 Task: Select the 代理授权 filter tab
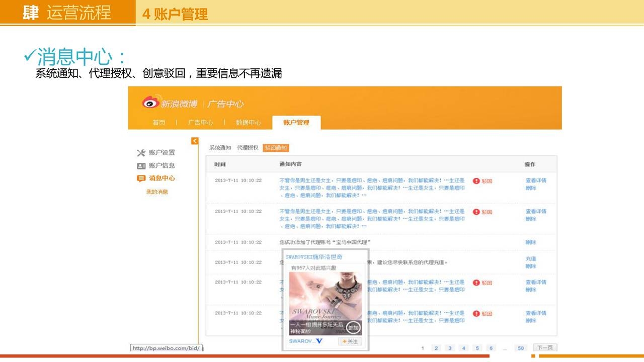tap(248, 148)
